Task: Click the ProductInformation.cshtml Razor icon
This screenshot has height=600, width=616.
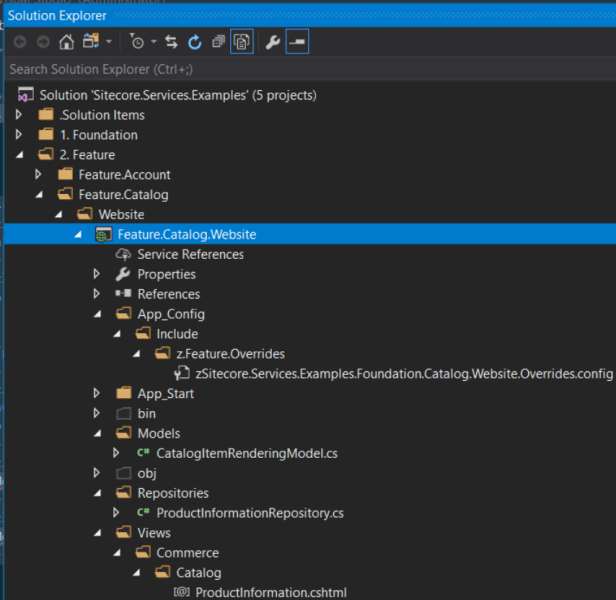Action: [182, 592]
